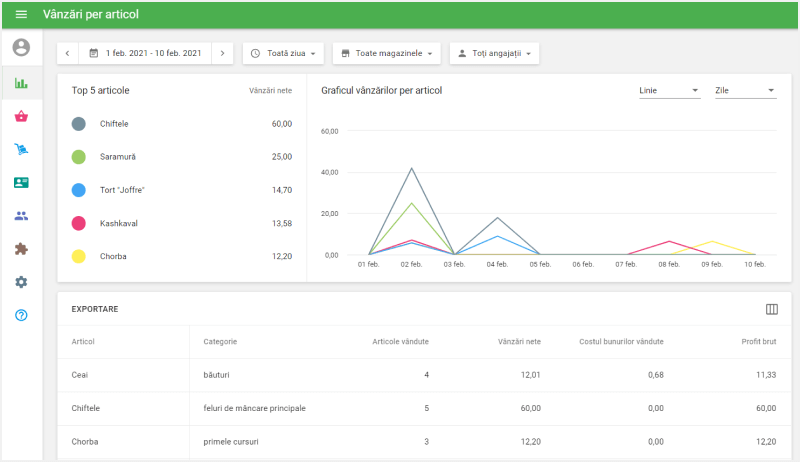
Task: Sort by the Articole vândute column header
Action: (x=401, y=342)
